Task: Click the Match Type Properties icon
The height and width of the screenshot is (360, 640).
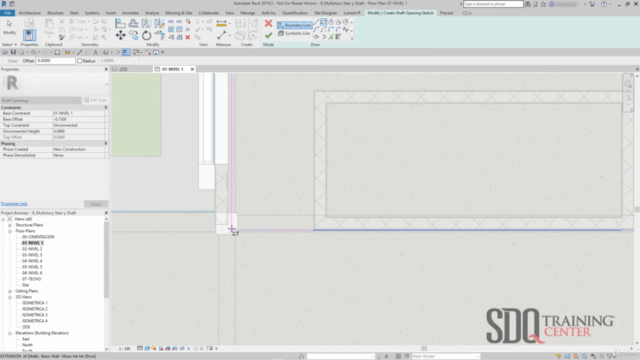Action: (62, 38)
